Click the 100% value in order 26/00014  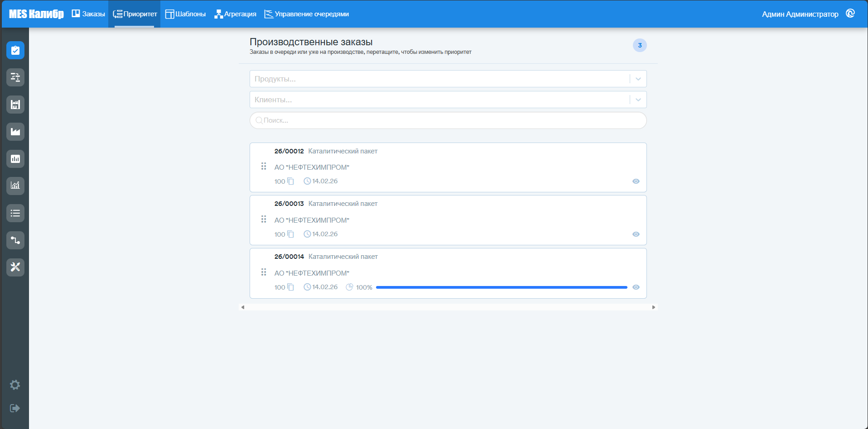tap(364, 287)
